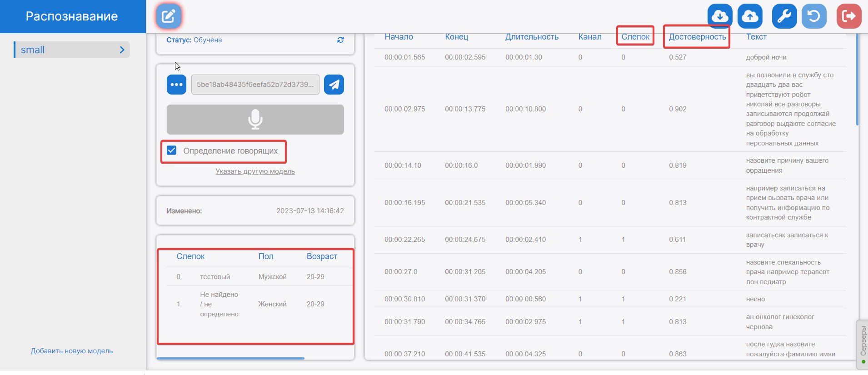This screenshot has height=375, width=868.
Task: Click the cloud upload icon
Action: pos(750,16)
